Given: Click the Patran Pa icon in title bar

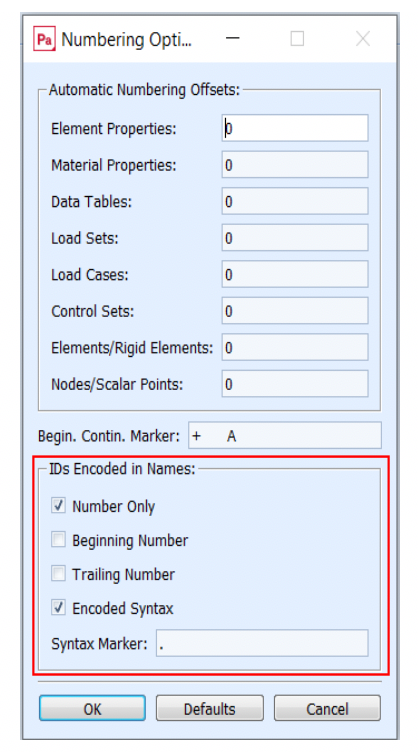Looking at the screenshot, I should coord(45,39).
